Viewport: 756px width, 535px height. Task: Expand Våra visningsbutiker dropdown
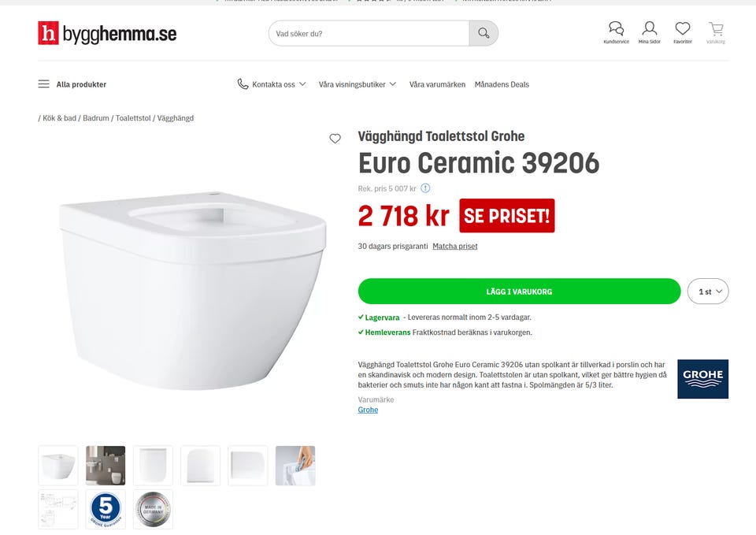(358, 84)
